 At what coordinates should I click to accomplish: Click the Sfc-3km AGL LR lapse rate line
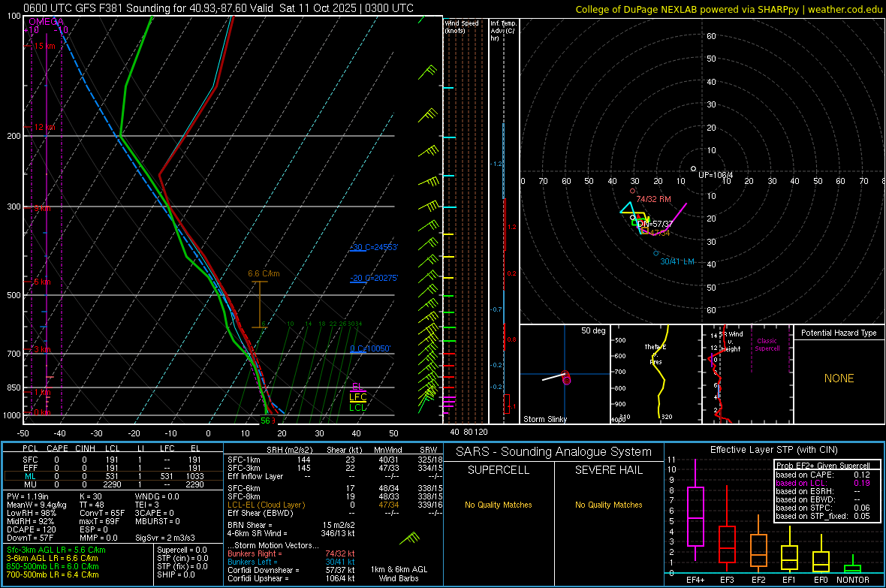[56, 550]
